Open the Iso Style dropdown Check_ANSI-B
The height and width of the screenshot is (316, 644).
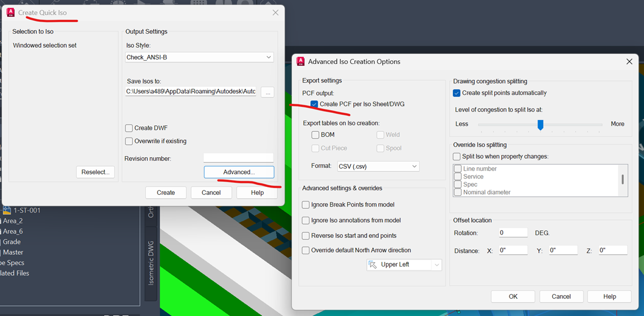click(x=200, y=57)
